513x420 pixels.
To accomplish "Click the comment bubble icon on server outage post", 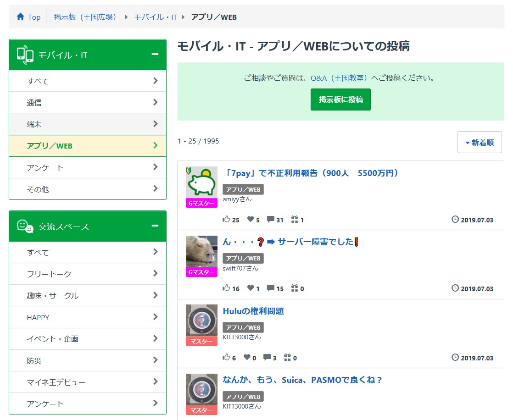I will [271, 288].
